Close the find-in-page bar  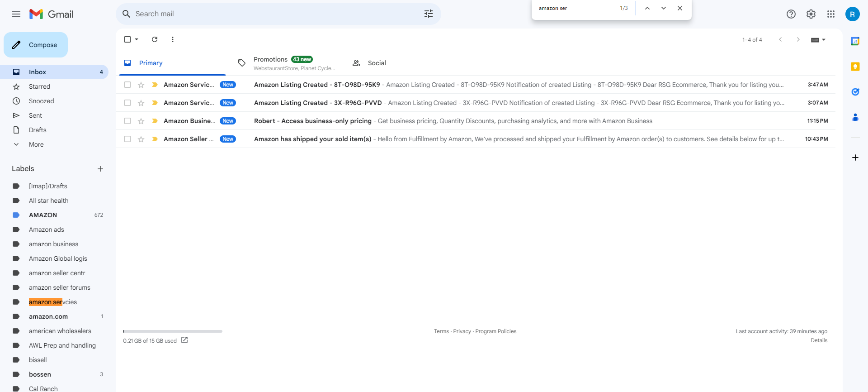pos(680,8)
